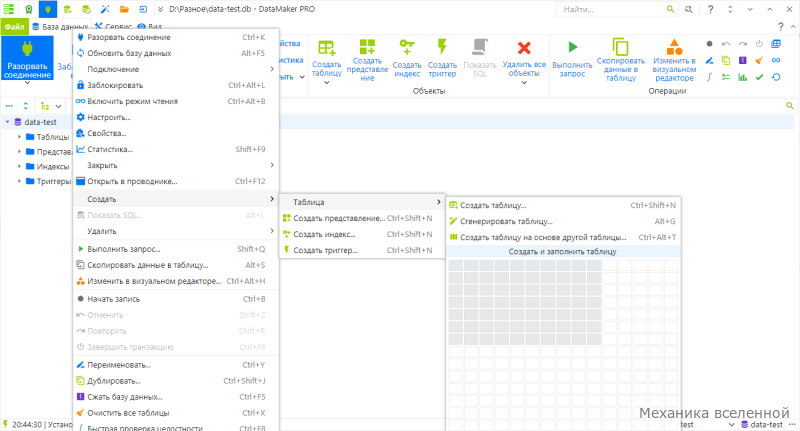Click the red X Delete all objects icon
The height and width of the screenshot is (431, 800).
[524, 48]
